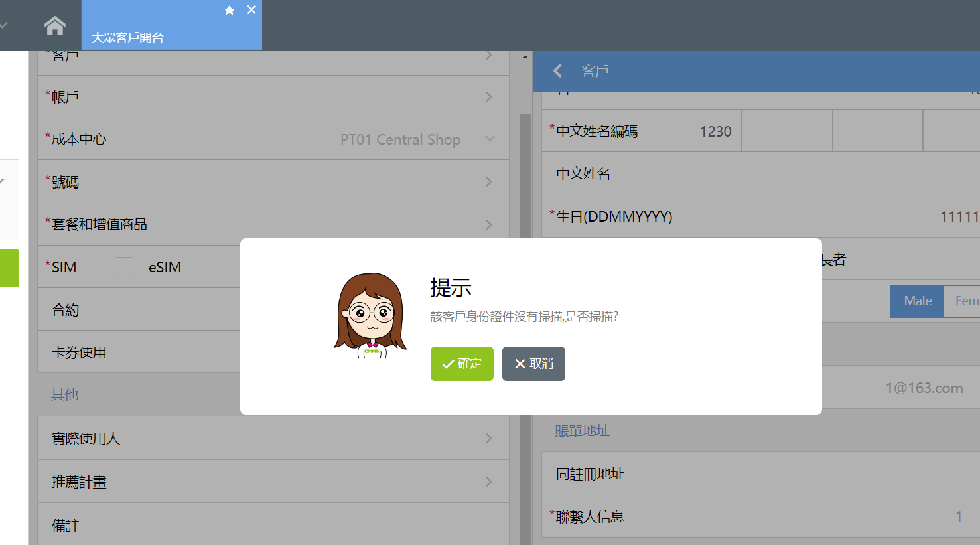The width and height of the screenshot is (980, 545).
Task: Expand 套餐和增值商品 row chevron
Action: [x=489, y=224]
